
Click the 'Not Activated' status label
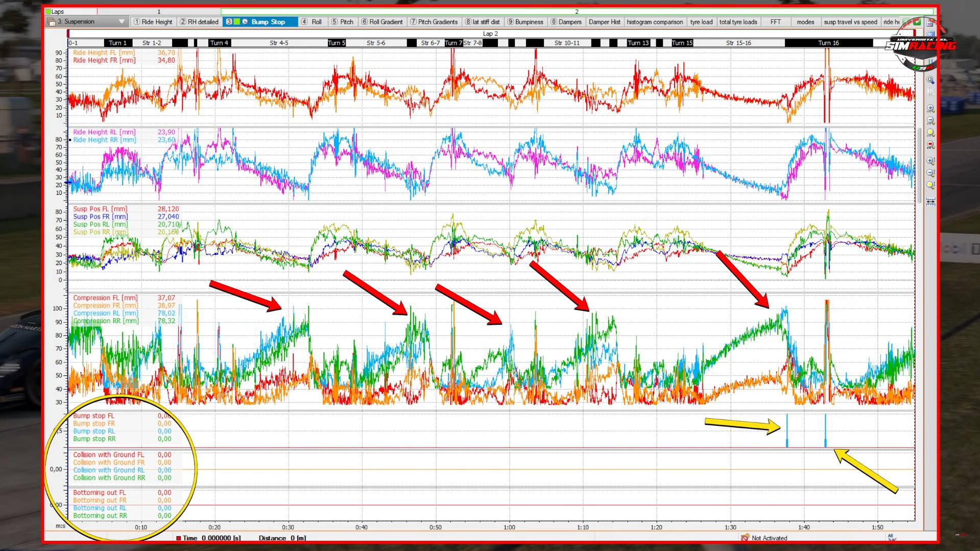tap(769, 538)
